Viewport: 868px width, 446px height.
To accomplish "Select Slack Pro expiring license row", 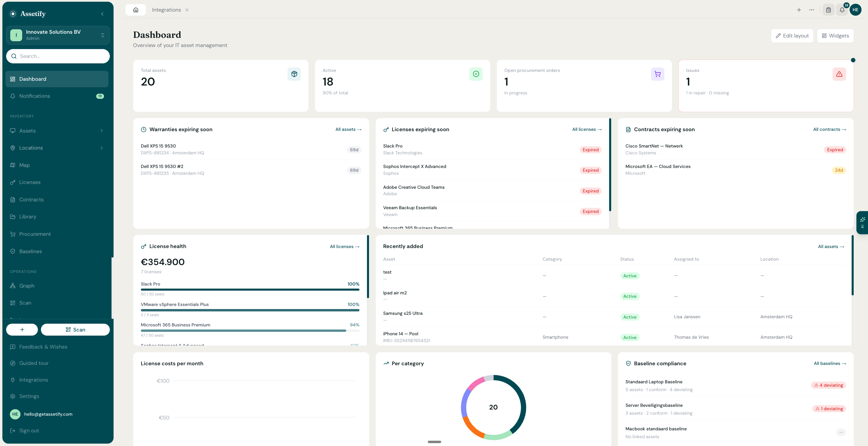I will [x=492, y=150].
